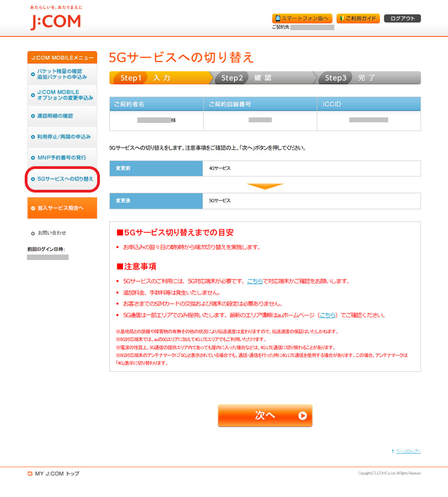Open MNP予約番号の発行 menu item
Screen dimensions: 448x497
[x=62, y=158]
